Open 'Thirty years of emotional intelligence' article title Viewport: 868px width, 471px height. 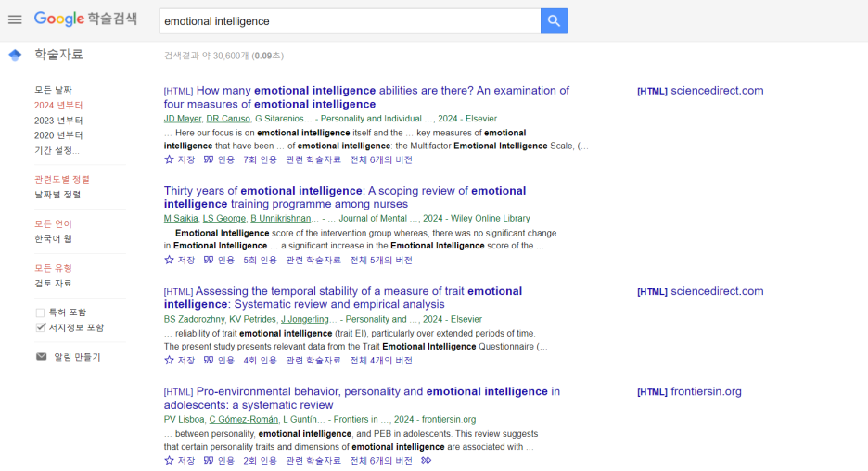345,197
